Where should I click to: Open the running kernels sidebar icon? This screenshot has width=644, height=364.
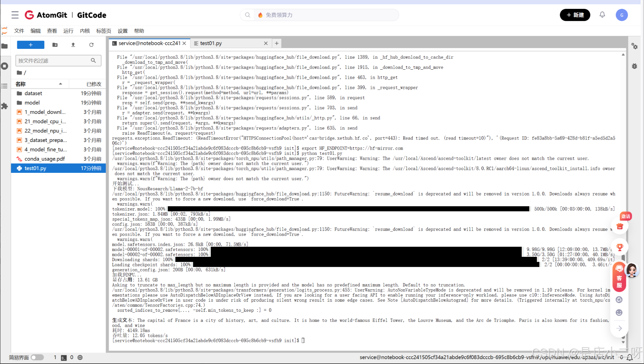[x=5, y=66]
